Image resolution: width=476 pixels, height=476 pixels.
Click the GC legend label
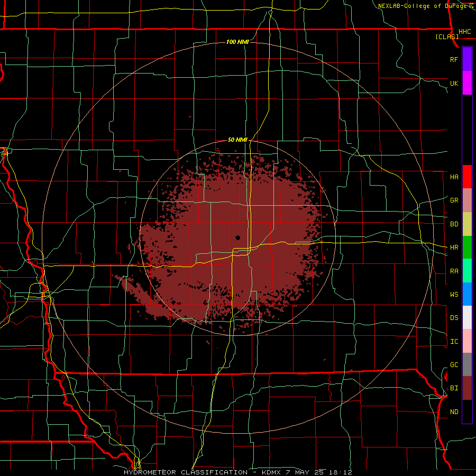tap(454, 365)
